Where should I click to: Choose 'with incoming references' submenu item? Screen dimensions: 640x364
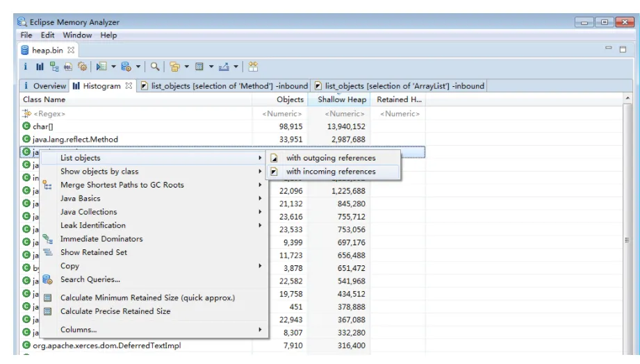pos(331,172)
